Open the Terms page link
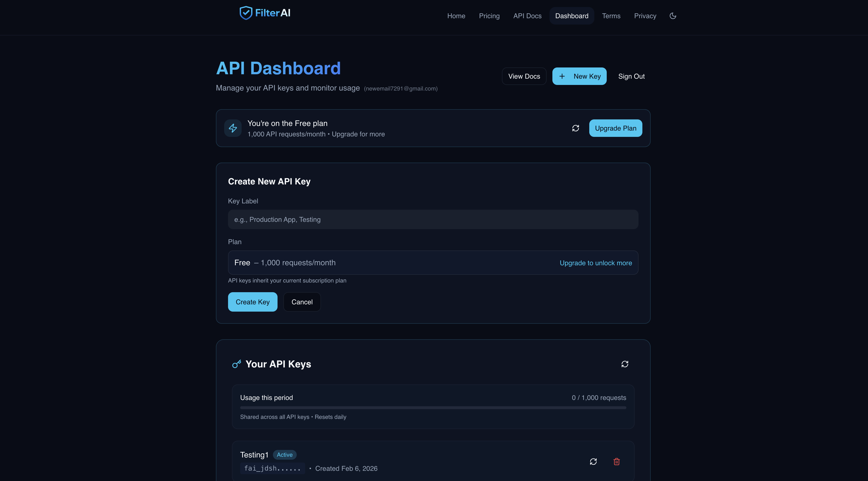Image resolution: width=868 pixels, height=481 pixels. 611,16
